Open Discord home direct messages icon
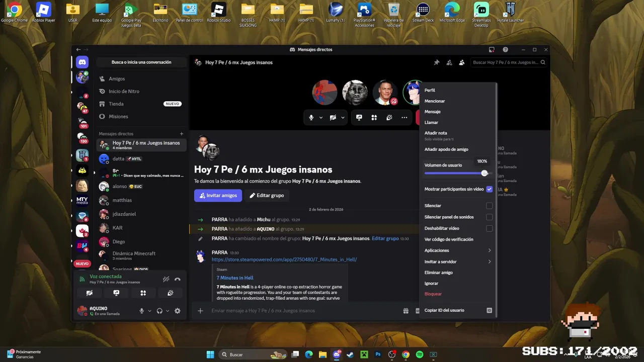 (x=82, y=62)
